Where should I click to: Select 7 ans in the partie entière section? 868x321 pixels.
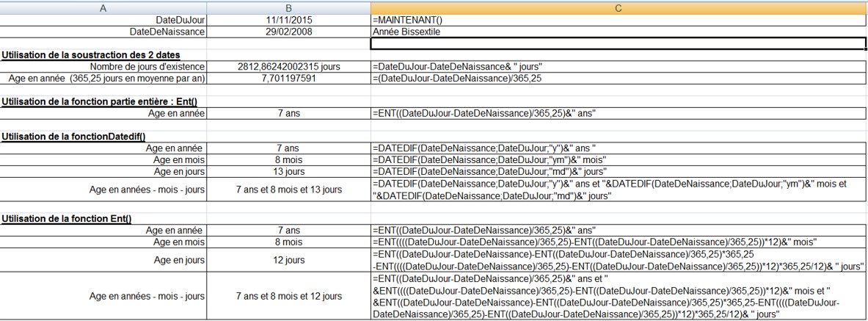click(288, 113)
